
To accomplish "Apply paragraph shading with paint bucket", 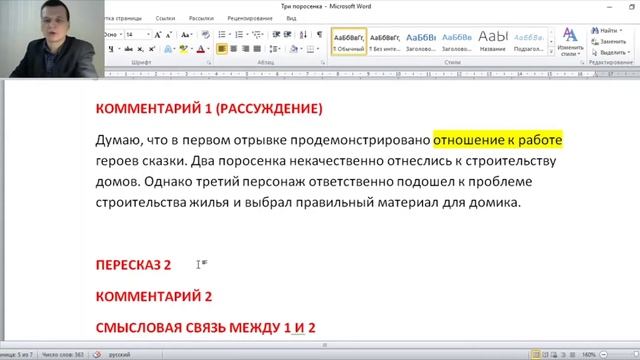I will pos(293,49).
